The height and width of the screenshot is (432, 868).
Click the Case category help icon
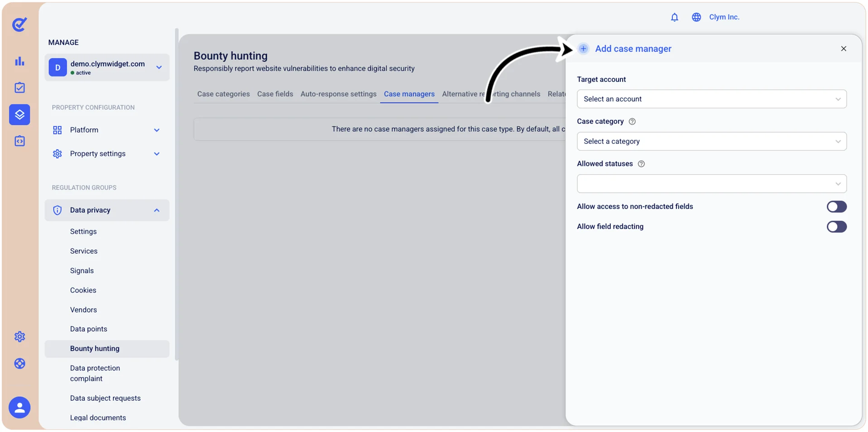tap(632, 122)
